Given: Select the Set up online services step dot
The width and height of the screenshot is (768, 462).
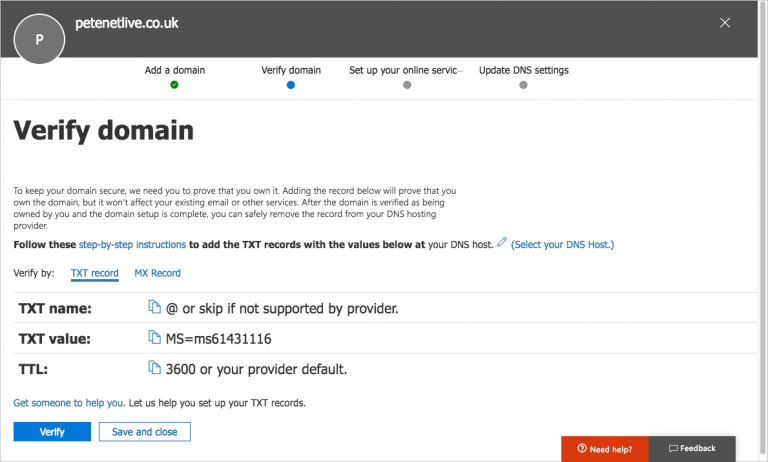Looking at the screenshot, I should [407, 85].
